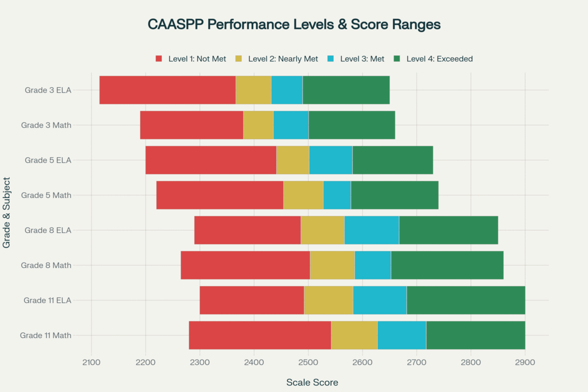
Task: Click the 'Grade 8 ELA' axis label
Action: [x=48, y=230]
